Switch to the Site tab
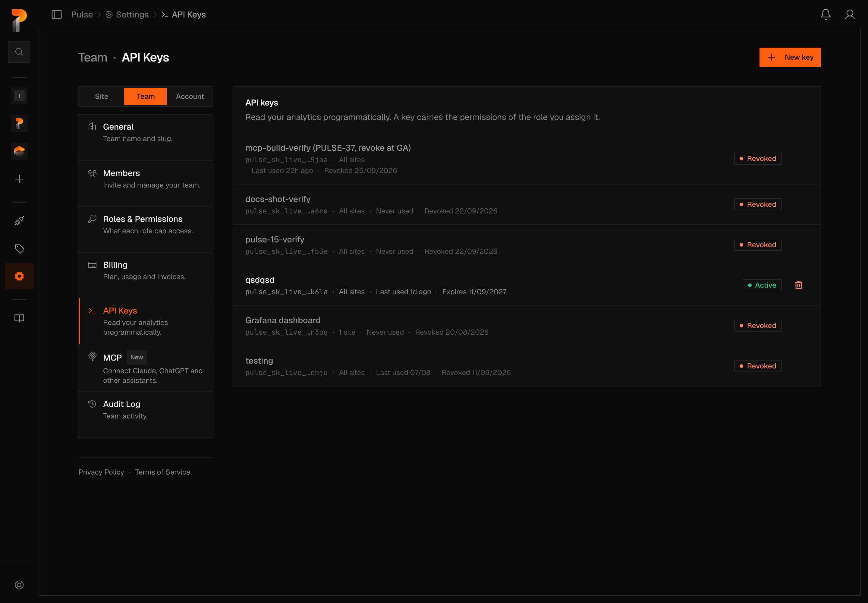This screenshot has width=868, height=603. [102, 96]
